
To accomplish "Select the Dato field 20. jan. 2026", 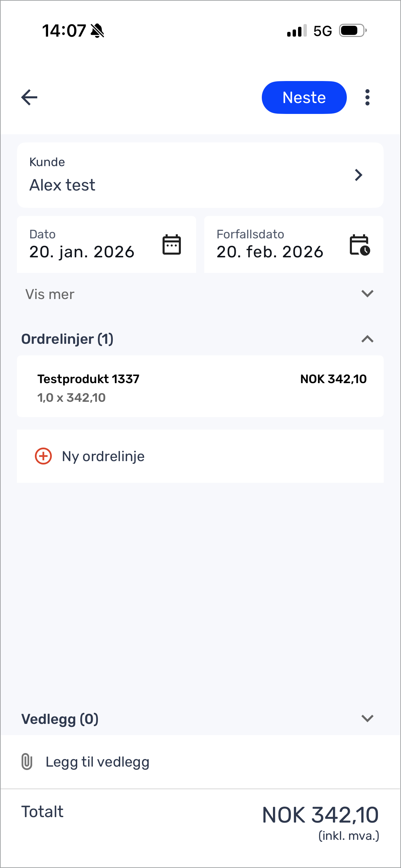I will [x=82, y=252].
